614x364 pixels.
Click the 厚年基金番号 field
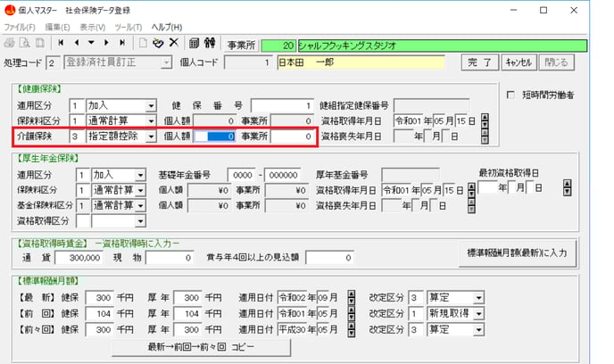coord(411,175)
